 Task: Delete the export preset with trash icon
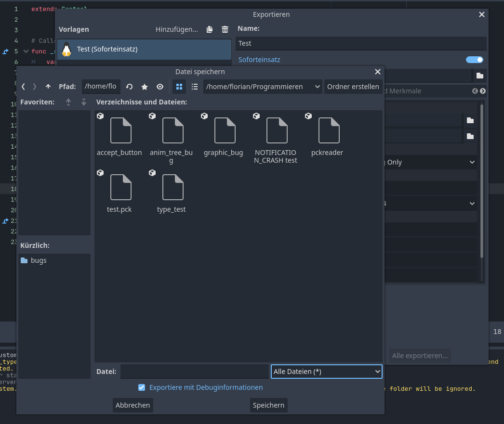coord(225,29)
